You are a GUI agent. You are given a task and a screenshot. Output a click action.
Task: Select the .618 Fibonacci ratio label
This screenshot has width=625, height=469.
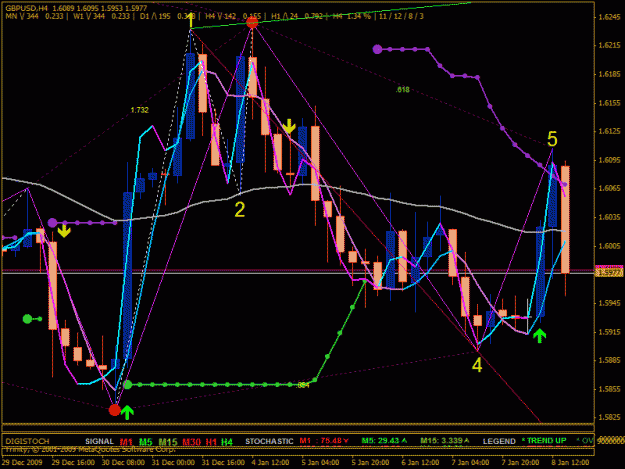click(403, 90)
